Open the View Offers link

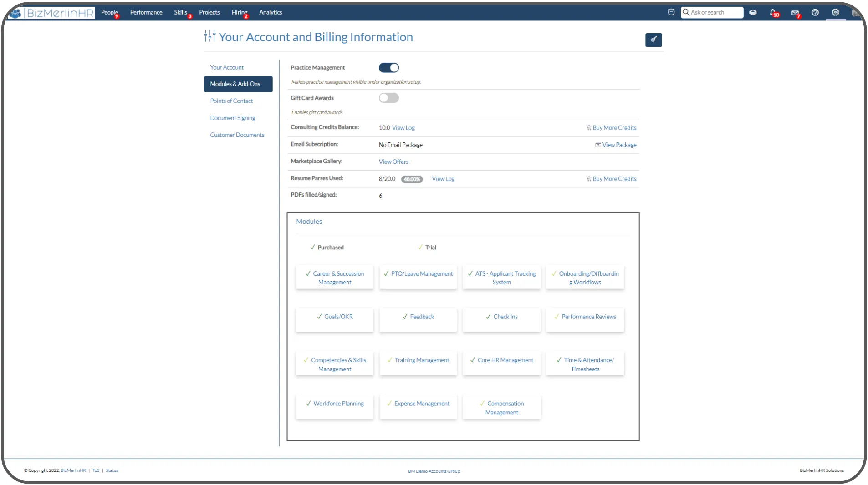pyautogui.click(x=393, y=162)
